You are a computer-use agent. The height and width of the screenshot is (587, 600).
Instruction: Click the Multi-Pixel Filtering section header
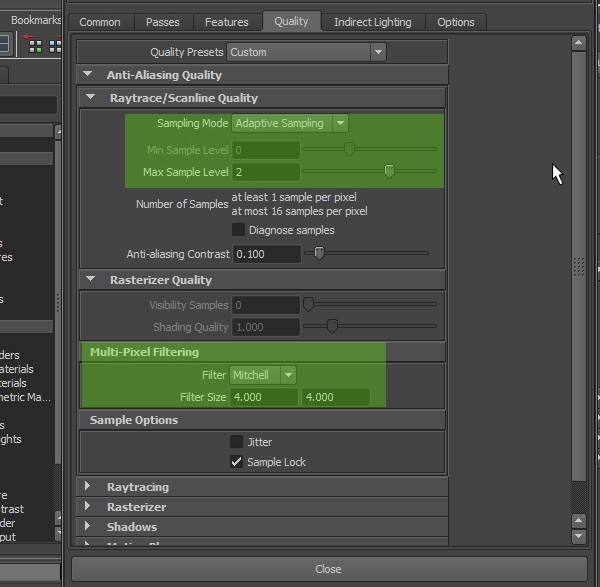coord(263,352)
